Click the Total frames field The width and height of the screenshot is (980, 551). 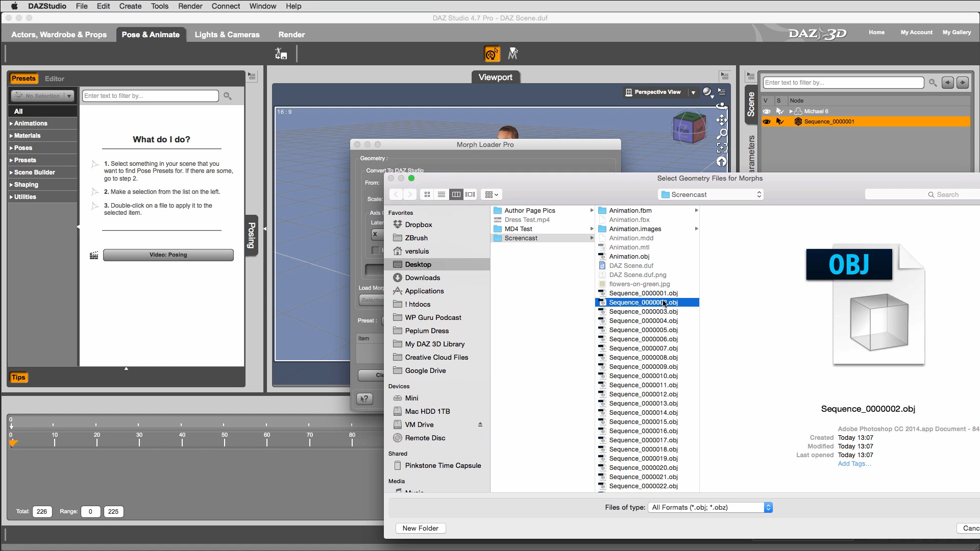[x=42, y=511]
